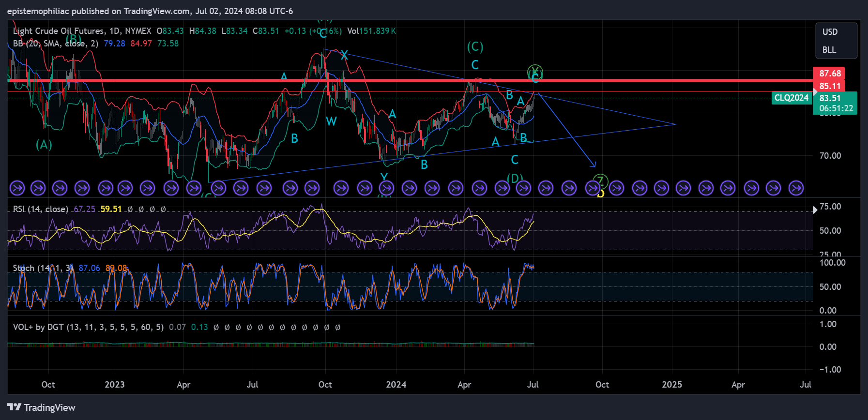Click the green (D) wave label
868x420 pixels.
515,178
